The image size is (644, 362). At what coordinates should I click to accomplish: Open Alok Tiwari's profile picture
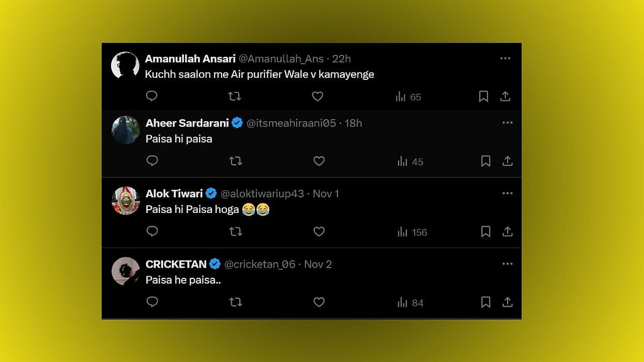click(x=126, y=201)
